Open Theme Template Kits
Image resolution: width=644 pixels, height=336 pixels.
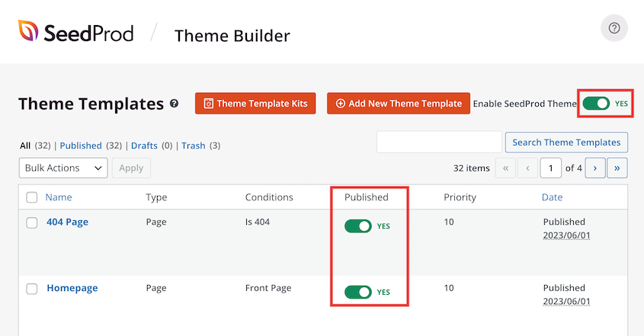pos(255,104)
